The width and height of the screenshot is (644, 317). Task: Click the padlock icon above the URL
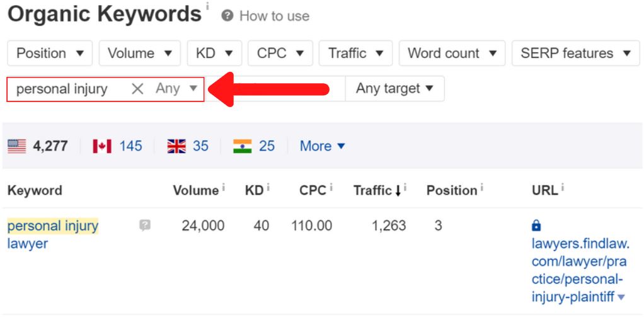coord(536,226)
